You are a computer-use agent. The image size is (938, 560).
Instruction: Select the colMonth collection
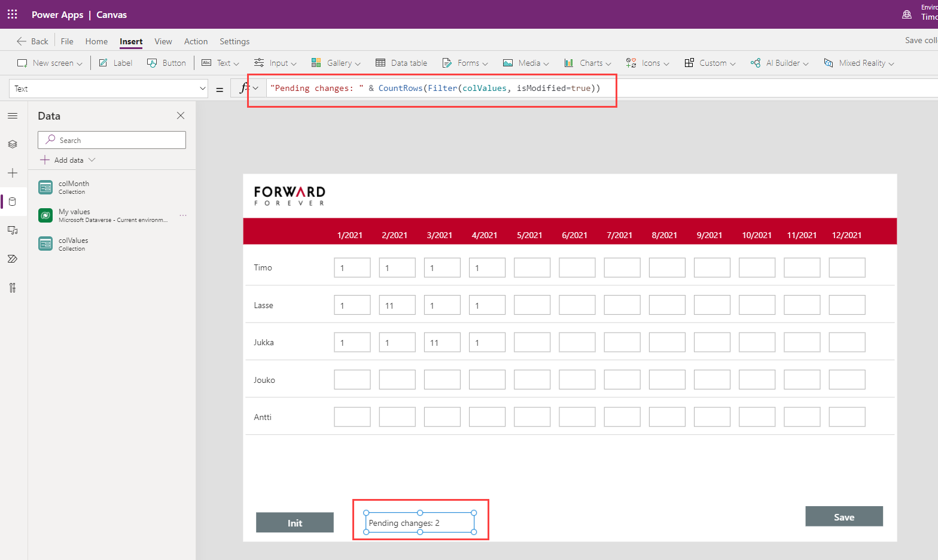coord(74,187)
